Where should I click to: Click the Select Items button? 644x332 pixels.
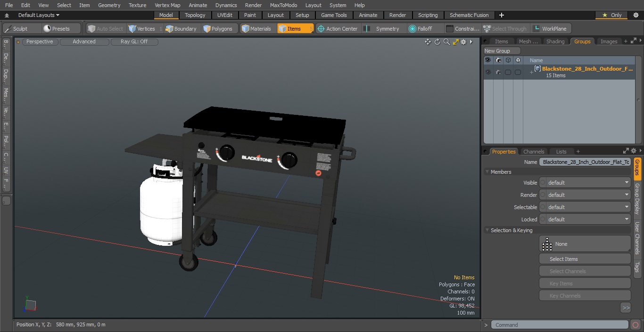(585, 259)
